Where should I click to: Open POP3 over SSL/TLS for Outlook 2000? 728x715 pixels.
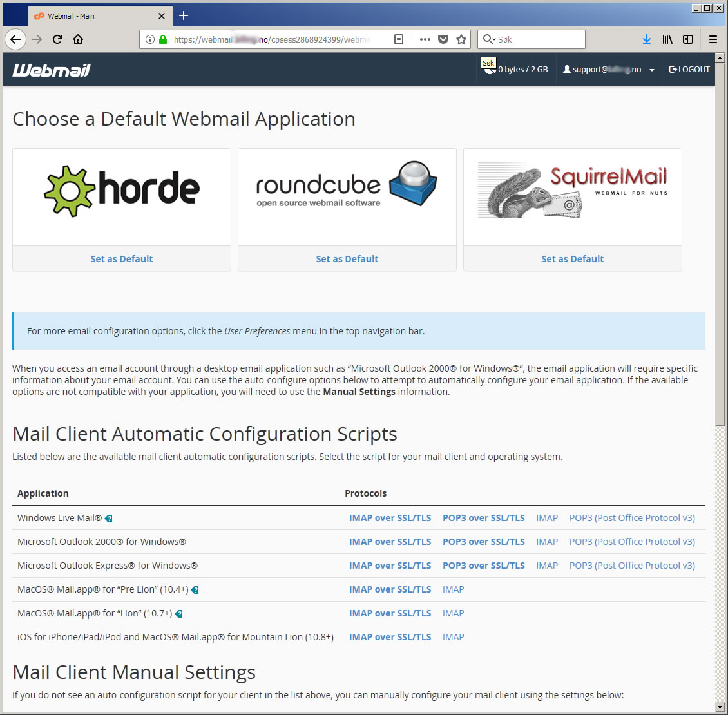click(483, 542)
